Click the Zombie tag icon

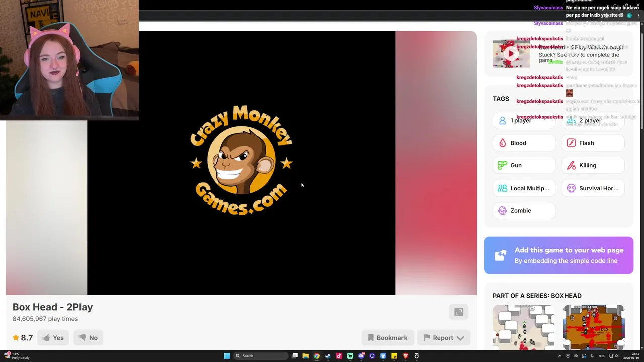click(502, 211)
